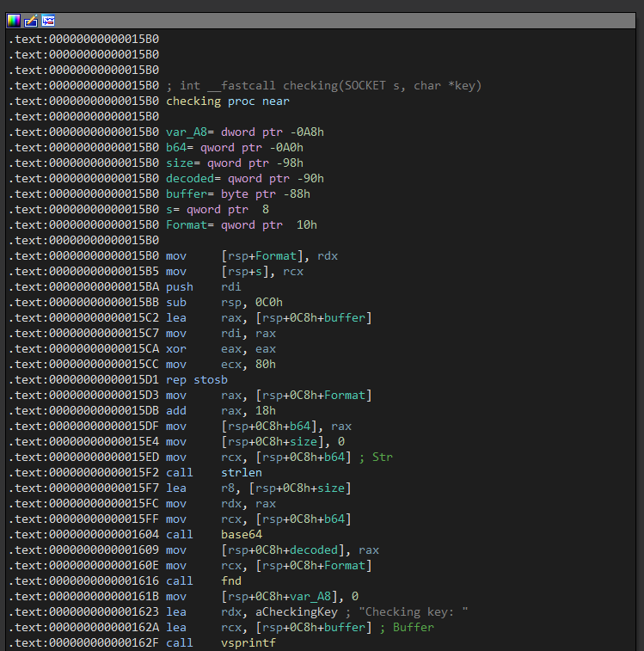This screenshot has height=651, width=644.
Task: Select decoded qword ptr -90h declaration
Action: coord(245,179)
